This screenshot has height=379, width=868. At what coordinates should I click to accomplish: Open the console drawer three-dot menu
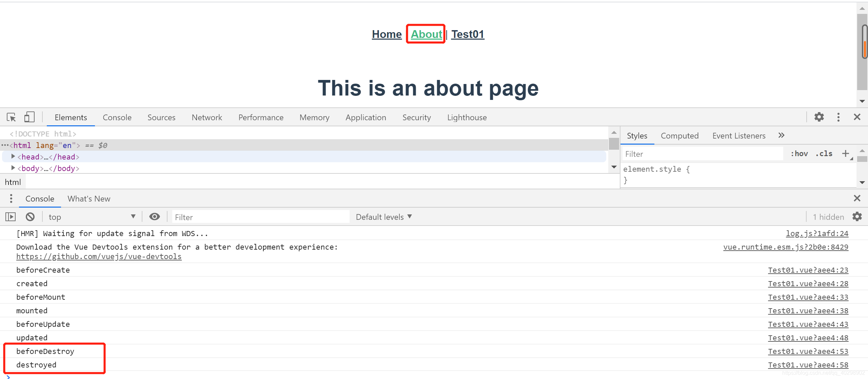tap(11, 198)
